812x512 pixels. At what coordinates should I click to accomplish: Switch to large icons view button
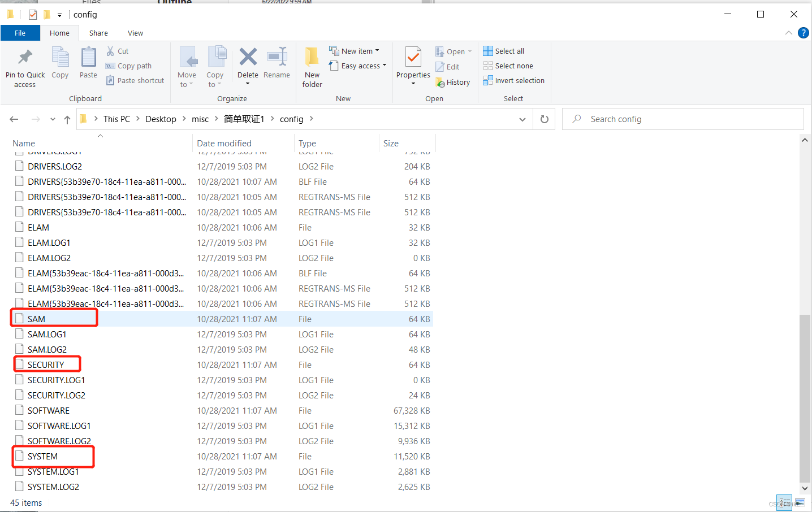coord(800,502)
